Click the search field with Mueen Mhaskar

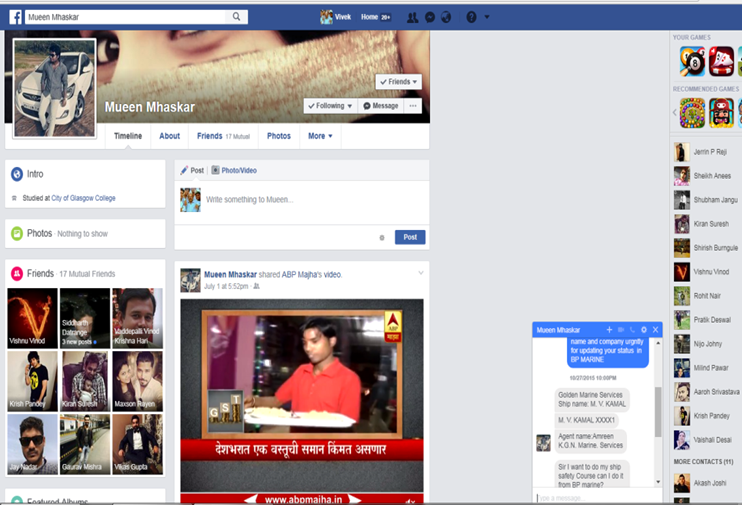(x=126, y=17)
